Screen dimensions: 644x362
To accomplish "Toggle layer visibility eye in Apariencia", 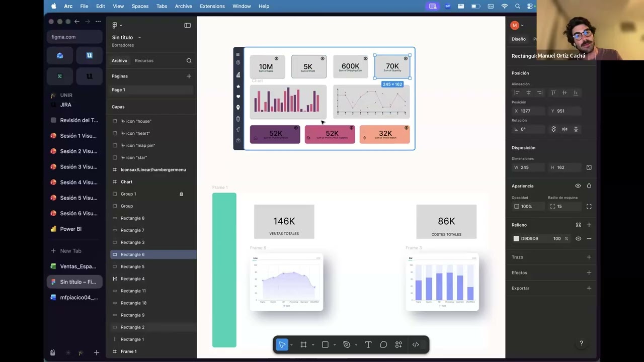I will click(578, 186).
